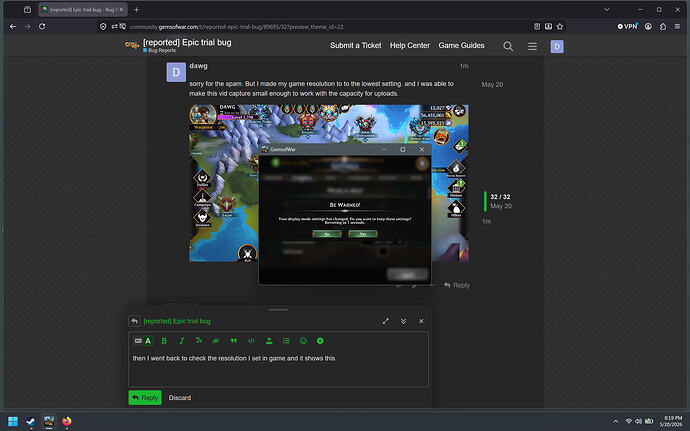
Task: Jump to the May 20 date atop the timeline
Action: coord(492,85)
